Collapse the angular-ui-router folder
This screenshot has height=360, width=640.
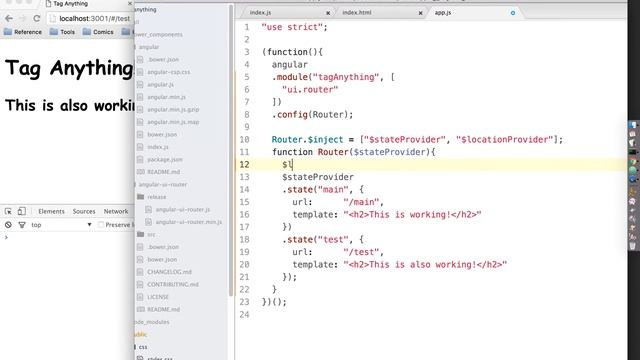pyautogui.click(x=162, y=184)
